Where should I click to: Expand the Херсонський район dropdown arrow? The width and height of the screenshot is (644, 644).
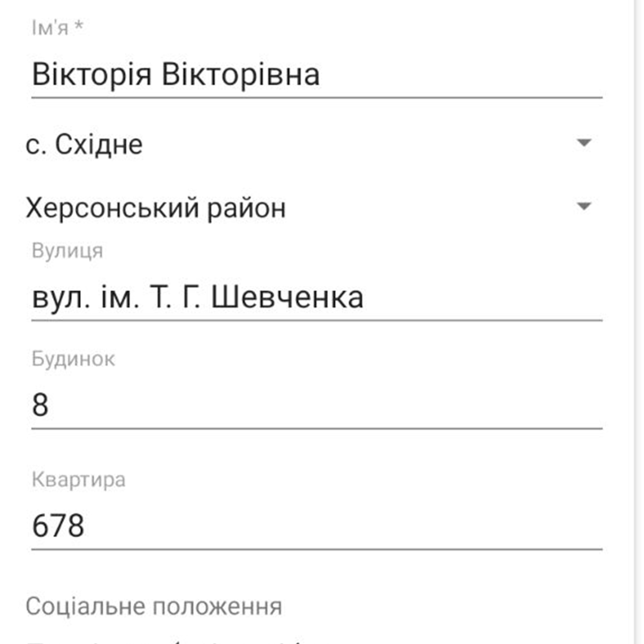tap(584, 207)
